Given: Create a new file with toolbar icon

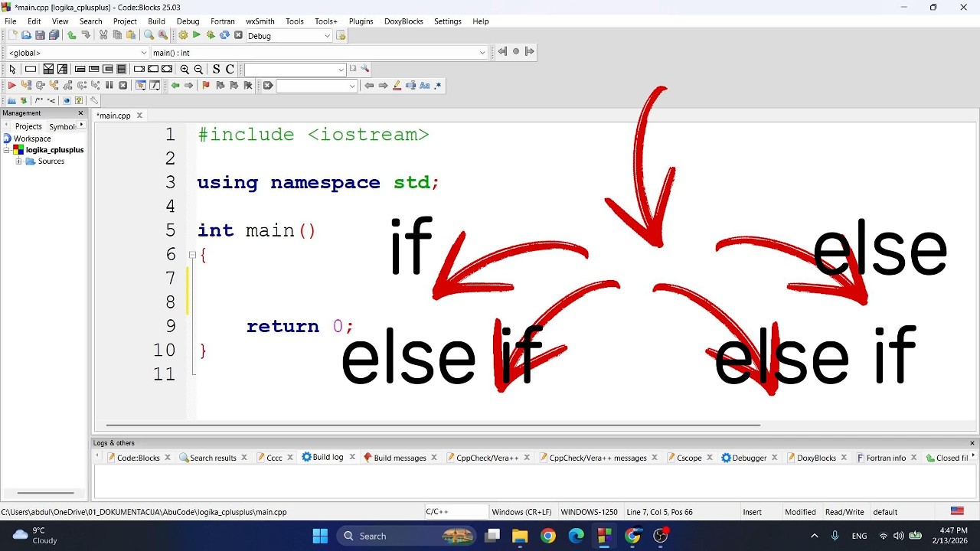Looking at the screenshot, I should (x=12, y=35).
